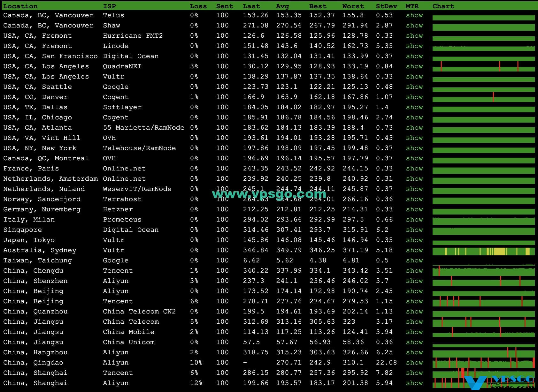538x392 pixels.
Task: Open show link for Tencent Chengdu row
Action: [x=414, y=271]
